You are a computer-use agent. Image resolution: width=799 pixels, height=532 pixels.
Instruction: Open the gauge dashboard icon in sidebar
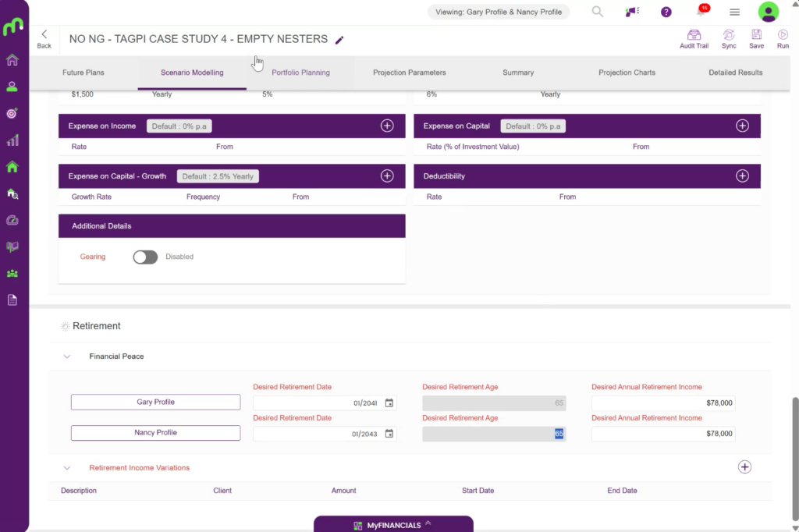pyautogui.click(x=12, y=220)
